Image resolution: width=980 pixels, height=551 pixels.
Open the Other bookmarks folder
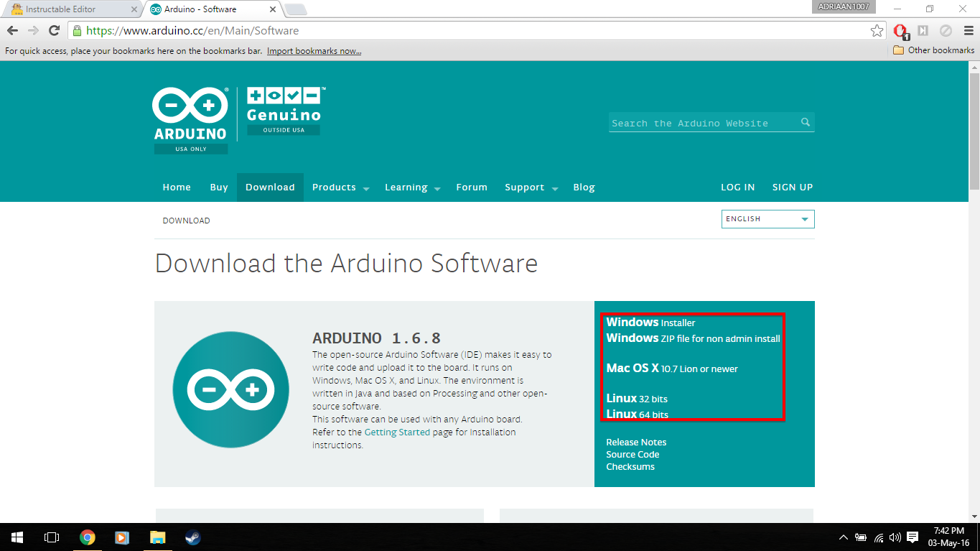tap(933, 50)
